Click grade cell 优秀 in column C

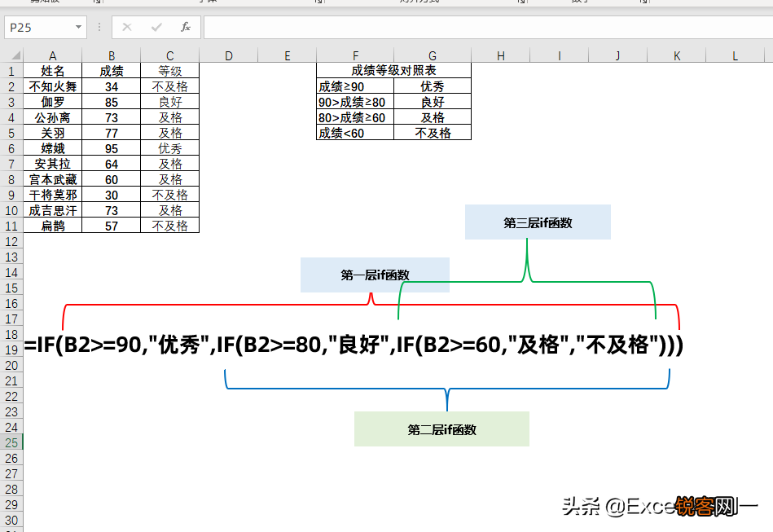tap(170, 148)
